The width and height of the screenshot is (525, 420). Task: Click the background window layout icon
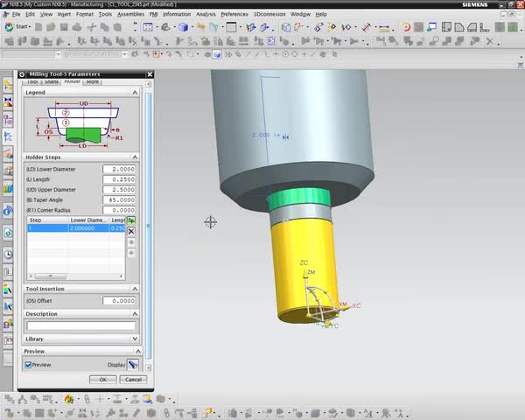(231, 27)
